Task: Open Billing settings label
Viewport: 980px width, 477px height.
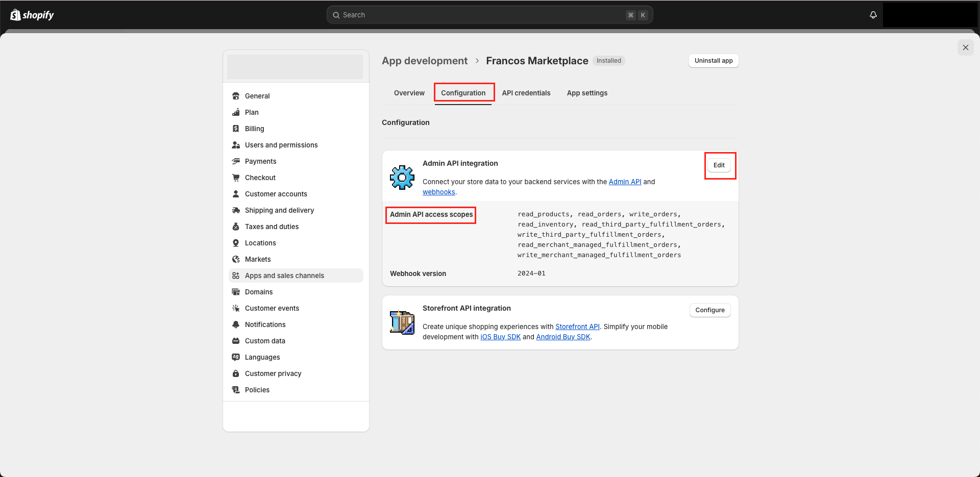Action: tap(255, 129)
